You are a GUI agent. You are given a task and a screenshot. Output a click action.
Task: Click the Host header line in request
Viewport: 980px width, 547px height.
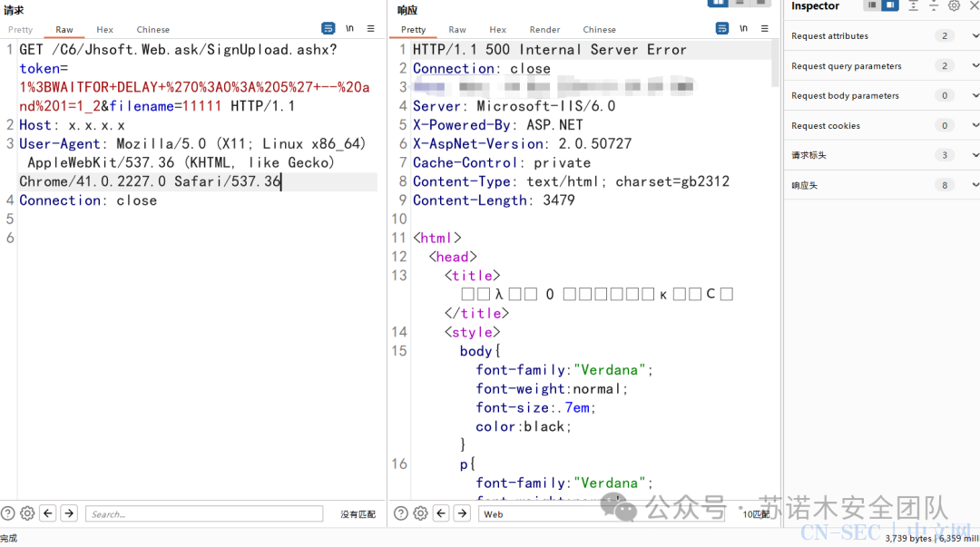point(72,125)
